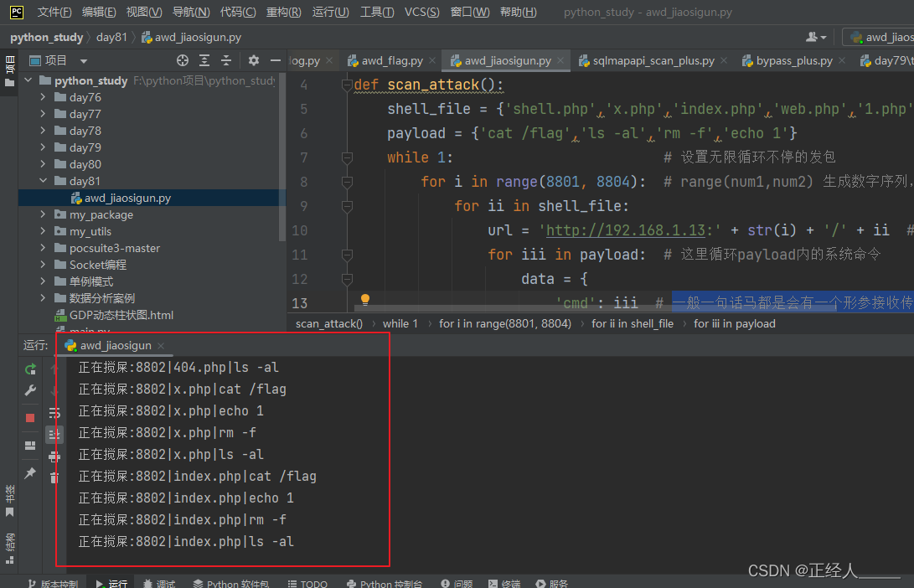Clear all console output
Viewport: 914px width, 588px height.
[x=54, y=478]
